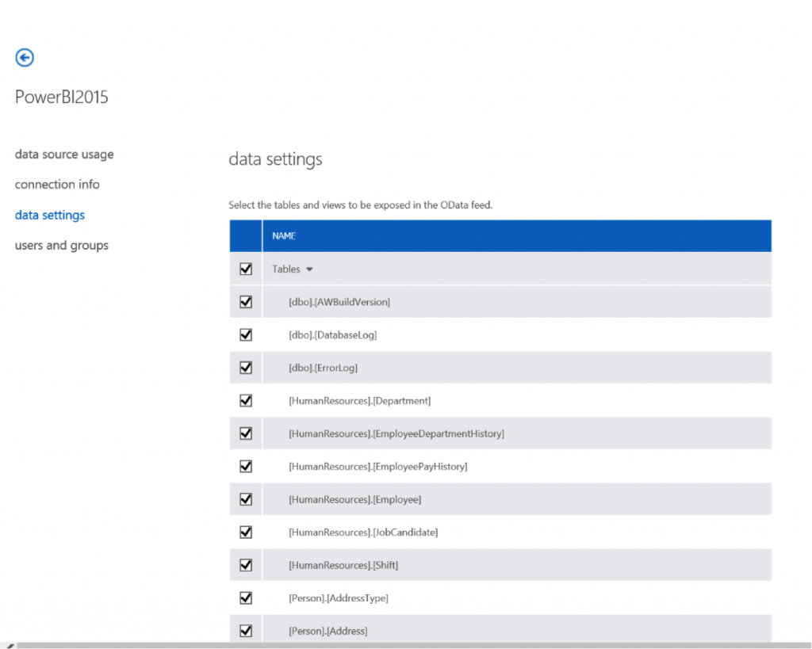The height and width of the screenshot is (649, 812).
Task: Toggle [dbo].[ErrorLog] checkbox
Action: (x=246, y=368)
